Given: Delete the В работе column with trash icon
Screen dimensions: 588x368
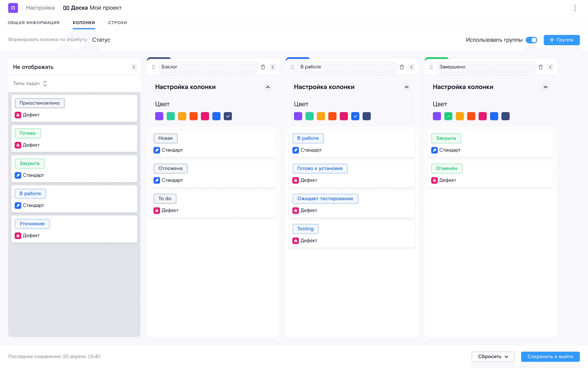Looking at the screenshot, I should tap(402, 67).
